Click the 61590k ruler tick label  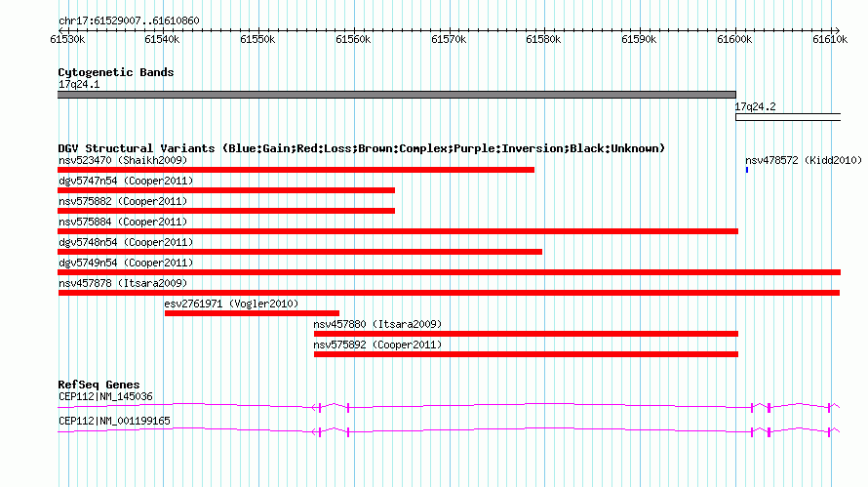coord(640,39)
